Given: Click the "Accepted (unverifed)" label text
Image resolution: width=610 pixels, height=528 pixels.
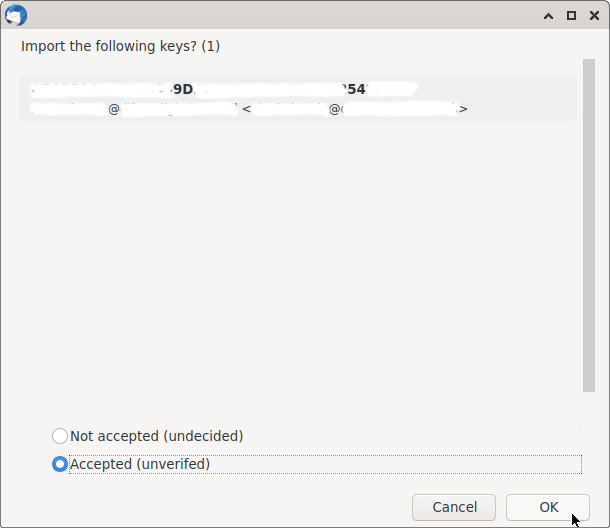Looking at the screenshot, I should 140,464.
